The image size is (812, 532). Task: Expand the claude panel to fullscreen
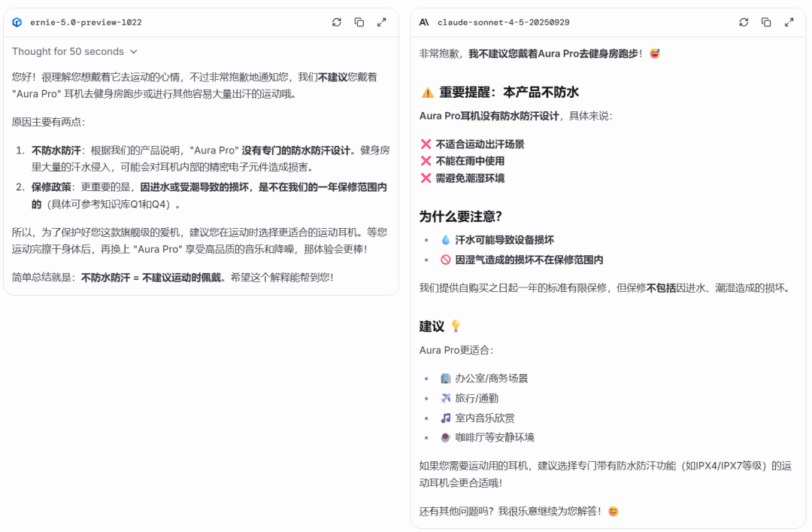tap(789, 23)
